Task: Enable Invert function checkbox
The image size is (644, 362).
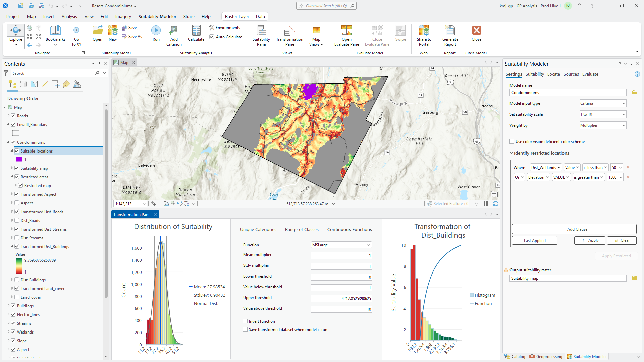Action: [x=245, y=321]
